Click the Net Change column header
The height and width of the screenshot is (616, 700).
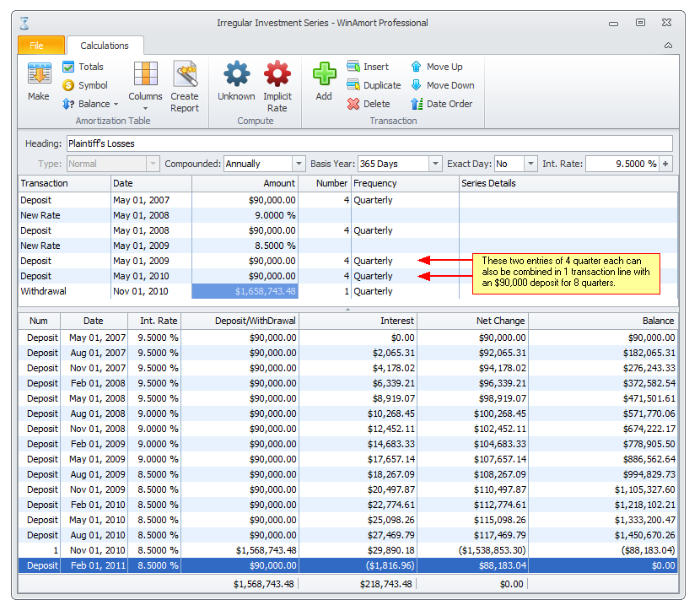click(x=473, y=321)
